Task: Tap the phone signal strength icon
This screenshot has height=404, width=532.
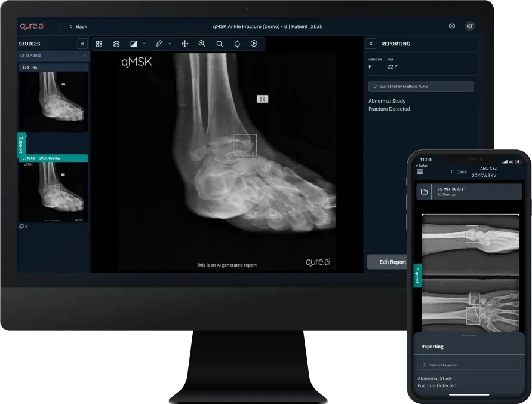Action: [x=505, y=162]
